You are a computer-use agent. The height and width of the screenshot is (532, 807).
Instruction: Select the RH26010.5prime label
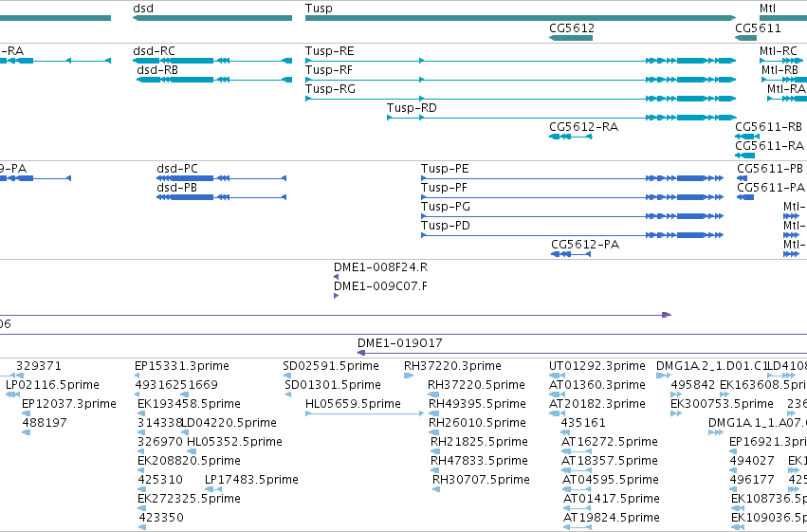click(477, 424)
